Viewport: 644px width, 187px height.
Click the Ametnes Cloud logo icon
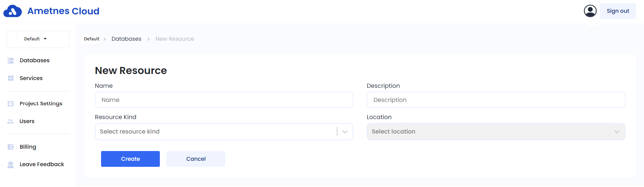(12, 11)
